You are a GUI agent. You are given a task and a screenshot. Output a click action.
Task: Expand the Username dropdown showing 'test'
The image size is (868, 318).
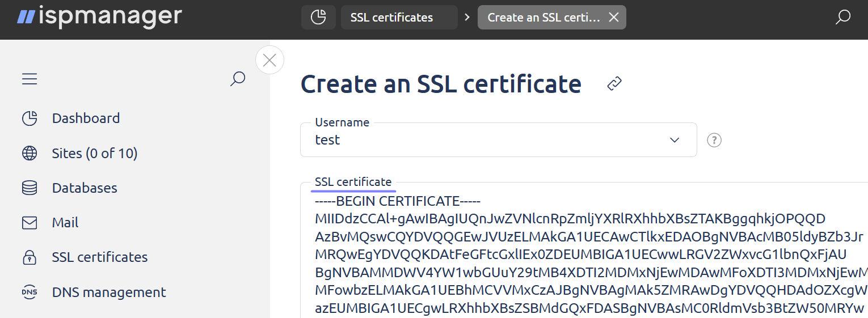click(x=498, y=140)
